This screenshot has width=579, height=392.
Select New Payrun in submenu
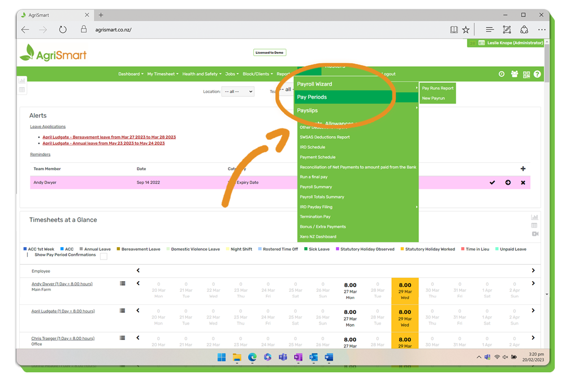pos(434,98)
